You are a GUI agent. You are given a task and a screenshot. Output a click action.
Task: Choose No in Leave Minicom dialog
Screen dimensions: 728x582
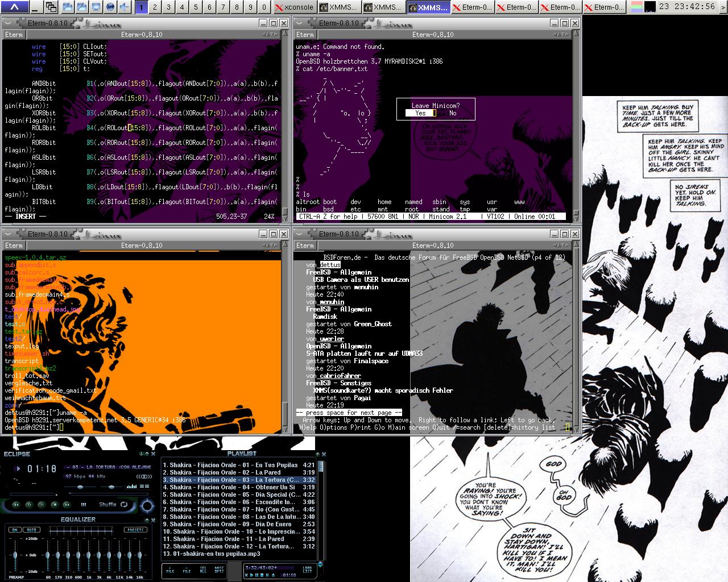coord(453,113)
